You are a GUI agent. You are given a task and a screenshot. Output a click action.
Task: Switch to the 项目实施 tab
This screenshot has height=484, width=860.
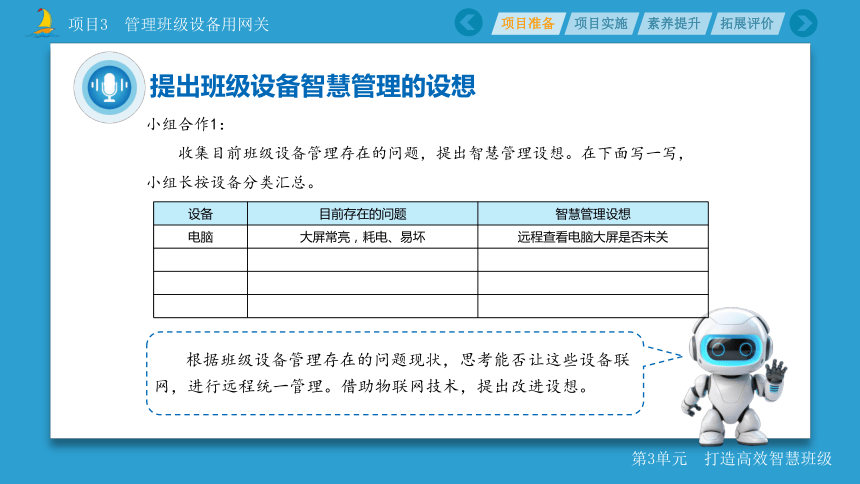(601, 24)
